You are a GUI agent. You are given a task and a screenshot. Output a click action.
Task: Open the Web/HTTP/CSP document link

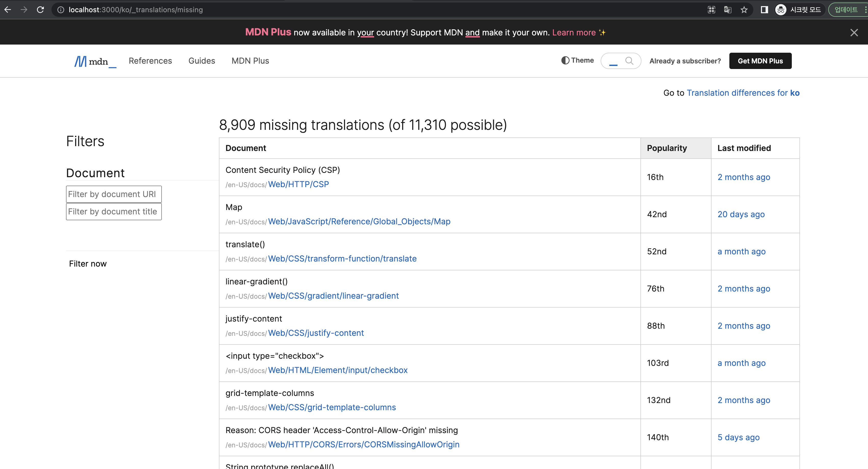click(x=298, y=185)
